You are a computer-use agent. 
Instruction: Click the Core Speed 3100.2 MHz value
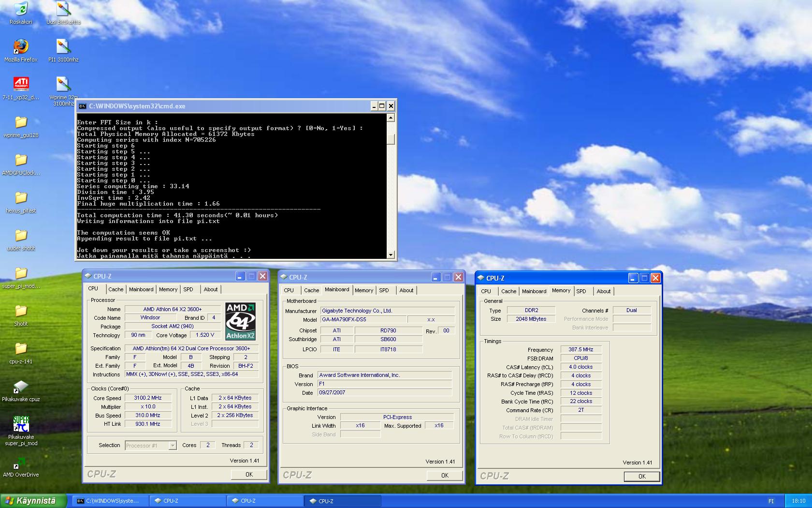pos(148,398)
